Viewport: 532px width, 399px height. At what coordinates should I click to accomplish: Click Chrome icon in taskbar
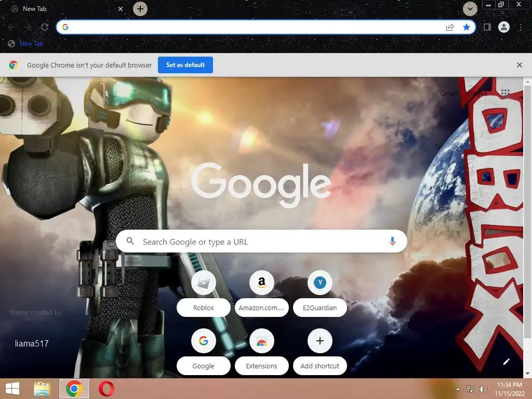tap(74, 389)
